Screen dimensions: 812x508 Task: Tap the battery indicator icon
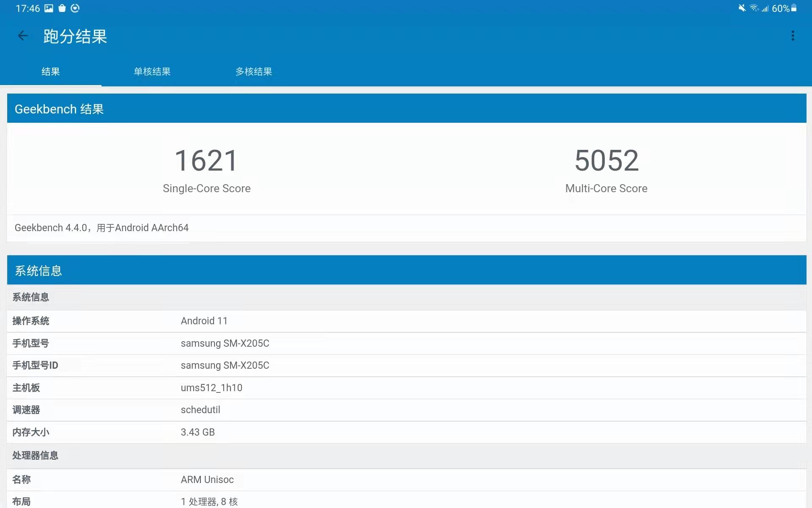[x=794, y=8]
